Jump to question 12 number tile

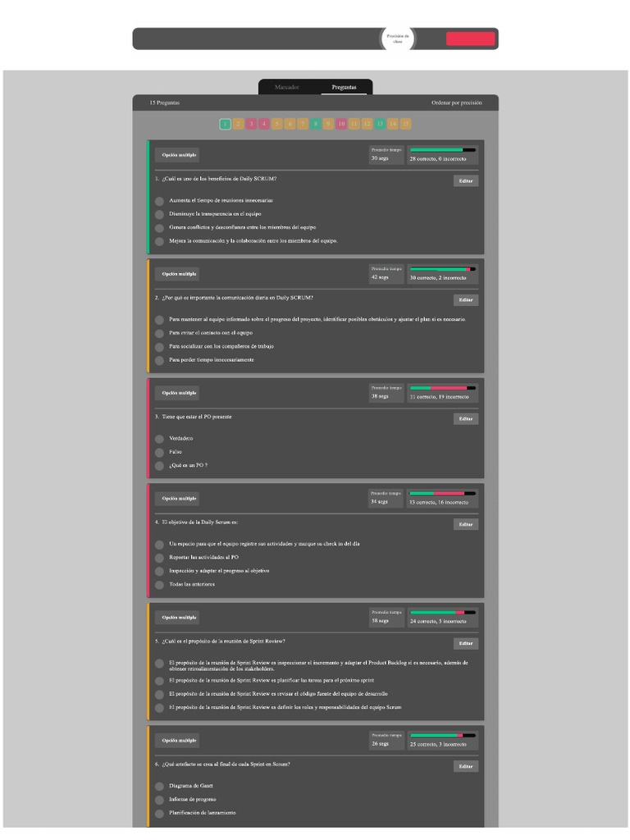[x=367, y=124]
